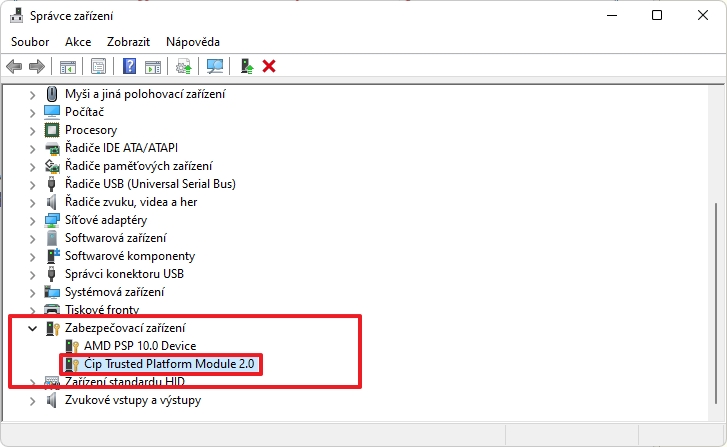Select the Procesory label

[x=91, y=130]
